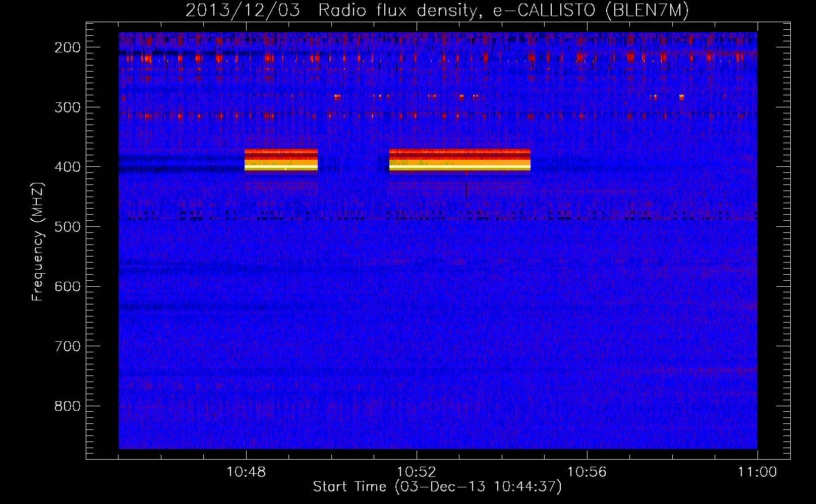Click the 'Frequency (MHZ)' axis label
Viewport: 816px width, 504px height.
click(x=38, y=241)
